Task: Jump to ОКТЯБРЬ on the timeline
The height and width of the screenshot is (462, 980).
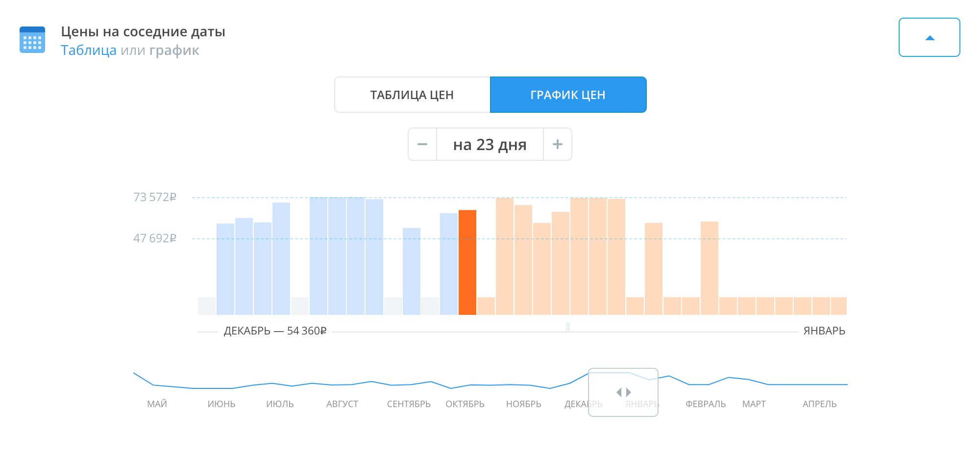Action: click(465, 404)
